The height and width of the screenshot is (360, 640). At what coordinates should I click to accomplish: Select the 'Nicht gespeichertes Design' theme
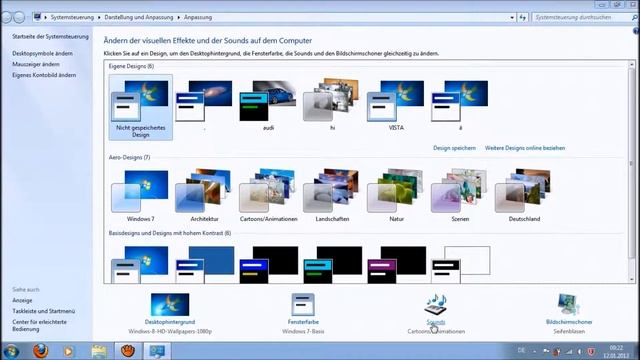[x=140, y=107]
